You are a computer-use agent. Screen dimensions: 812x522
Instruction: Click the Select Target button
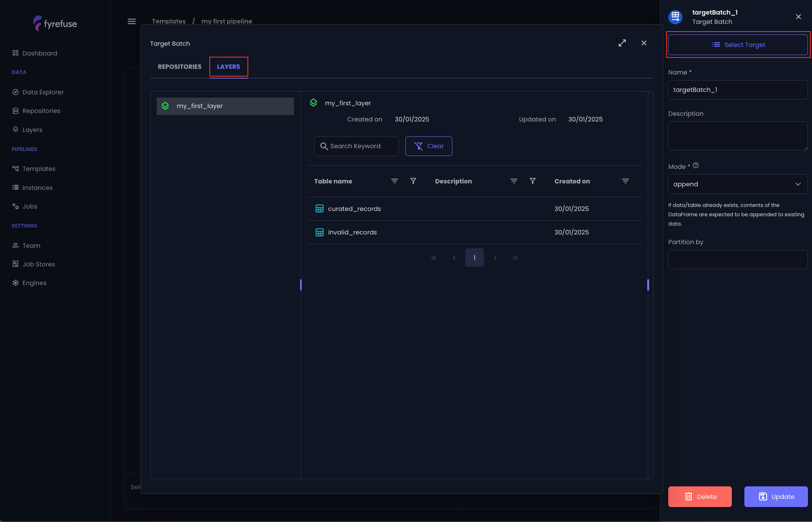pos(738,45)
